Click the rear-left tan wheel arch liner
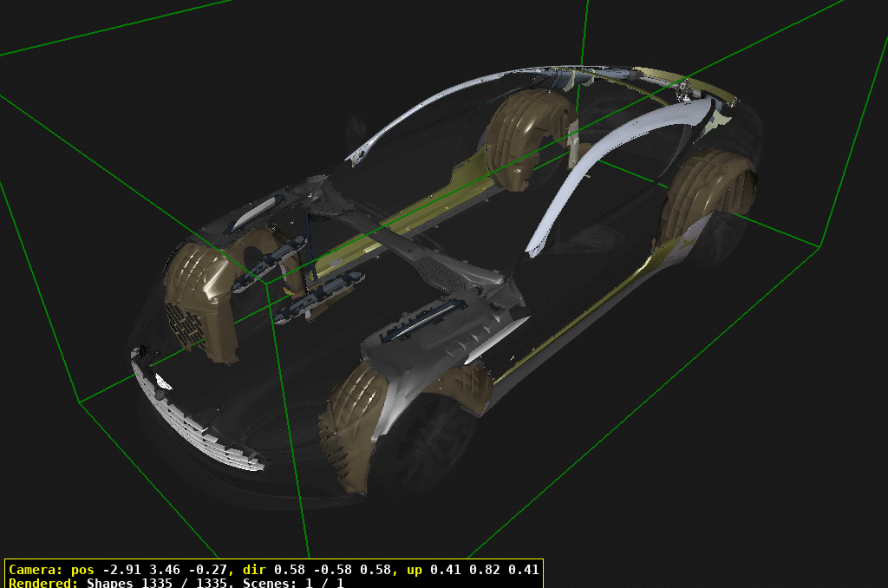Viewport: 888px width, 588px height. [702, 195]
